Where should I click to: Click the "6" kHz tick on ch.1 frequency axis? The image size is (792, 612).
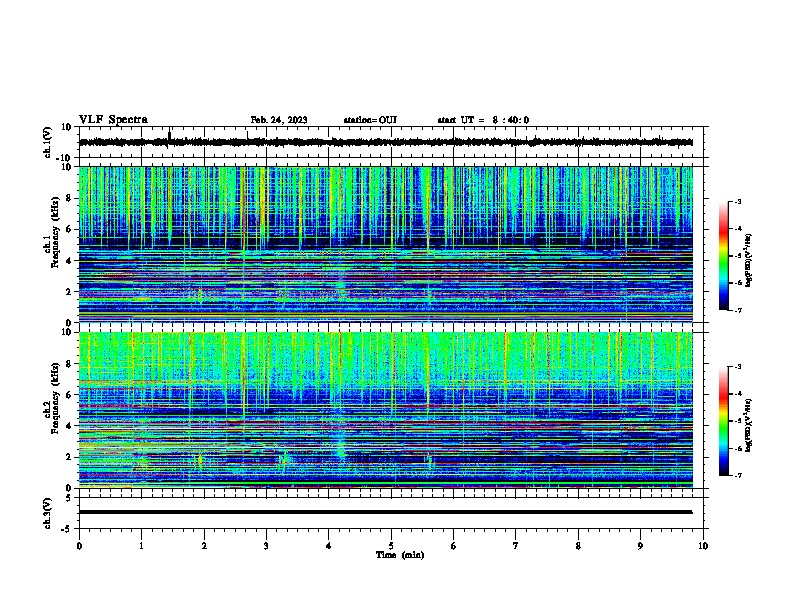pyautogui.click(x=70, y=229)
